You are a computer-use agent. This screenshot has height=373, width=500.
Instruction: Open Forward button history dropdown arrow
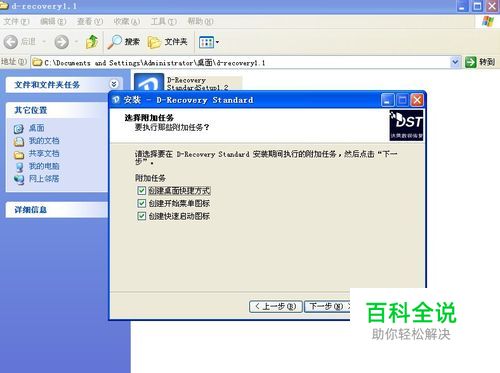[76, 42]
